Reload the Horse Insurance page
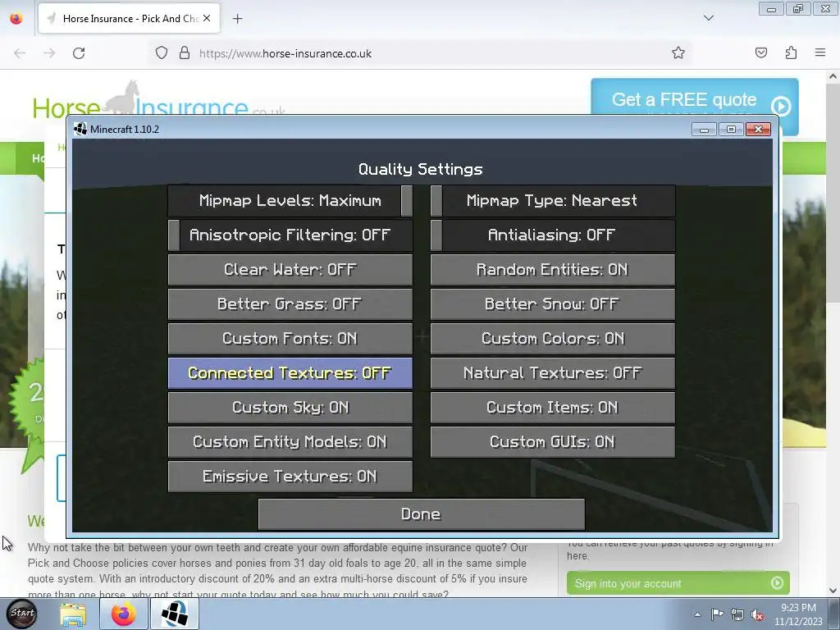This screenshot has width=840, height=630. (79, 53)
